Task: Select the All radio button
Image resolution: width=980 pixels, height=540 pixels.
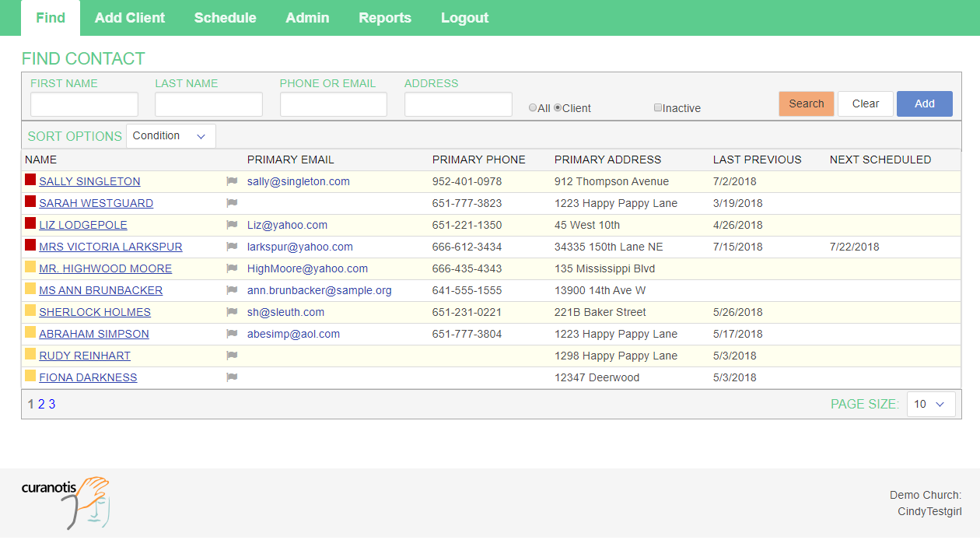Action: (x=533, y=108)
